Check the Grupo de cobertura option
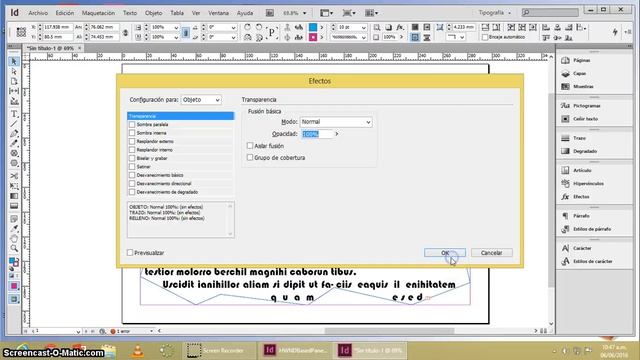The image size is (640, 360). click(250, 158)
